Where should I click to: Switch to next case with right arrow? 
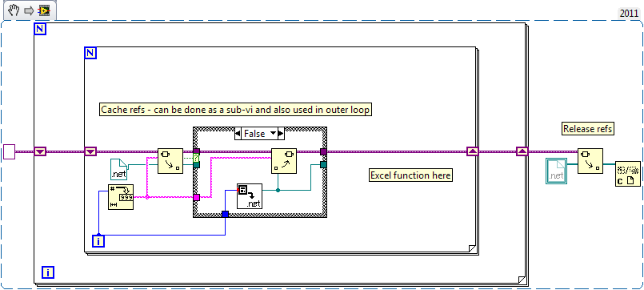(x=282, y=134)
